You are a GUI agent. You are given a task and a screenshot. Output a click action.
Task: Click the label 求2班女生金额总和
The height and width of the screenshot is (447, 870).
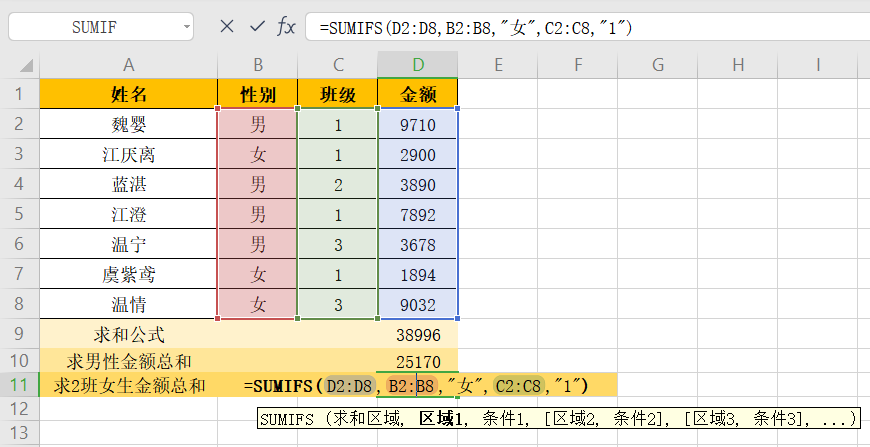coord(129,385)
